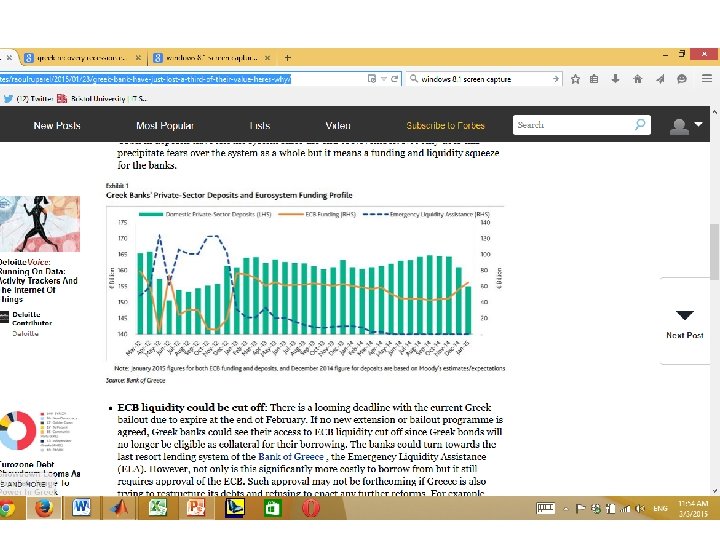Open Most Popular in Forbes navigation

click(x=165, y=125)
